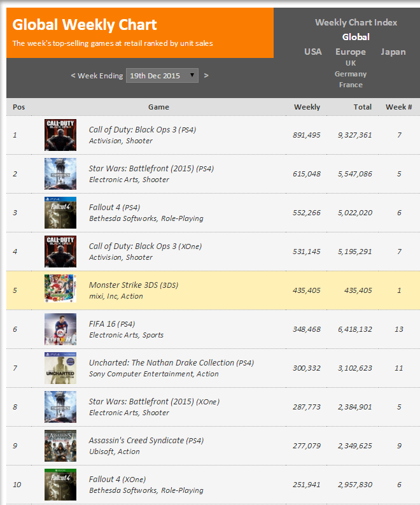Click total sales value 9,327,361
420x505 pixels.
click(354, 135)
